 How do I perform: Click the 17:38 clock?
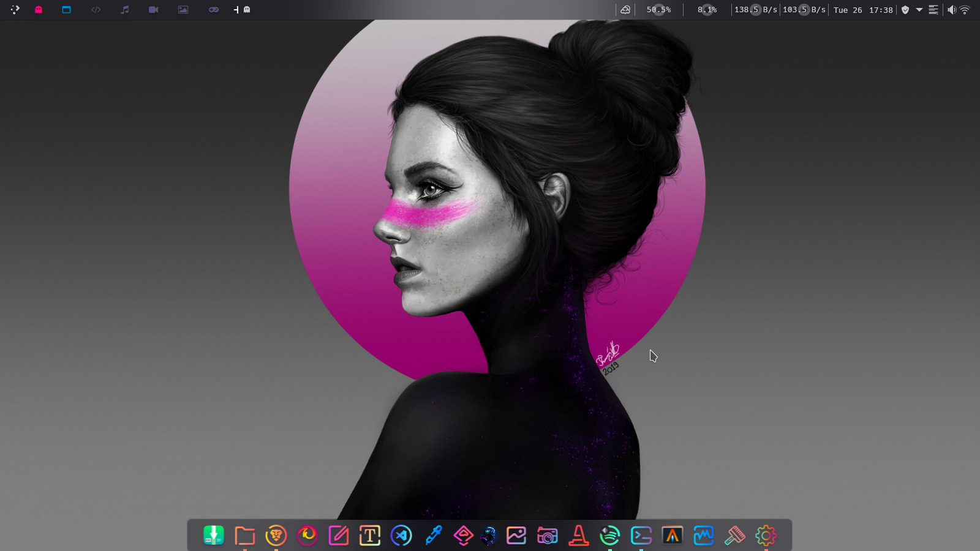point(881,10)
